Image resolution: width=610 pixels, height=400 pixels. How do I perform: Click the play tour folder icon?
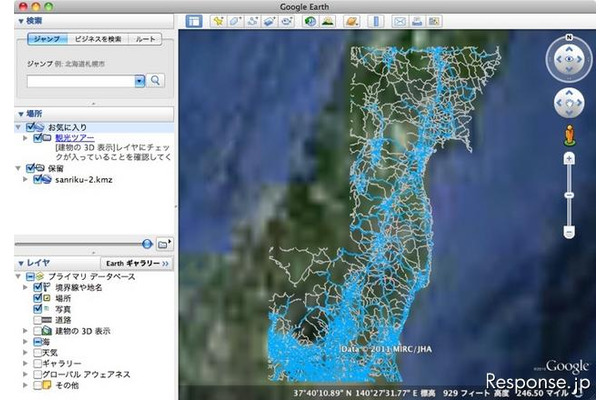tap(164, 244)
